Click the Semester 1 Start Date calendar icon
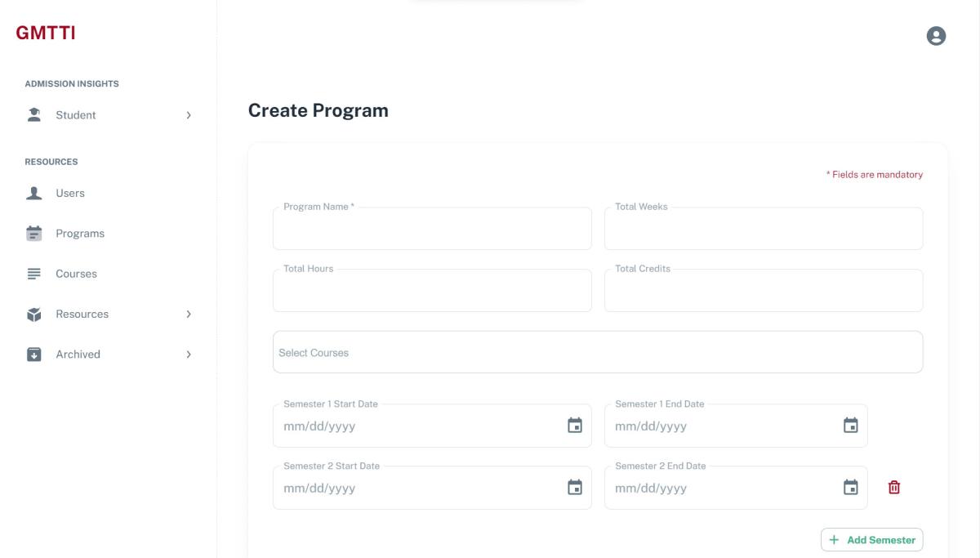Screen dimensions: 980x558 (575, 426)
